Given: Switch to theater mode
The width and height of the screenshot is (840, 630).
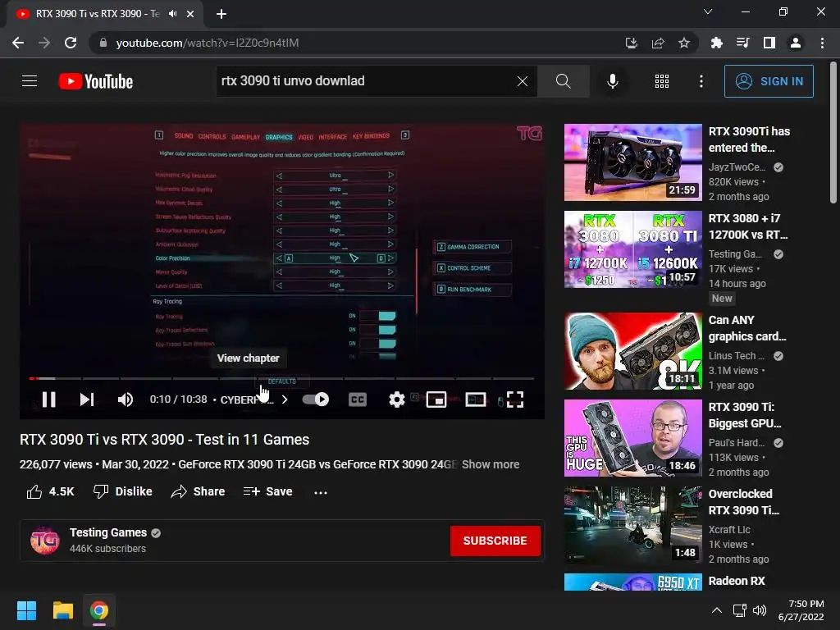Looking at the screenshot, I should (476, 399).
